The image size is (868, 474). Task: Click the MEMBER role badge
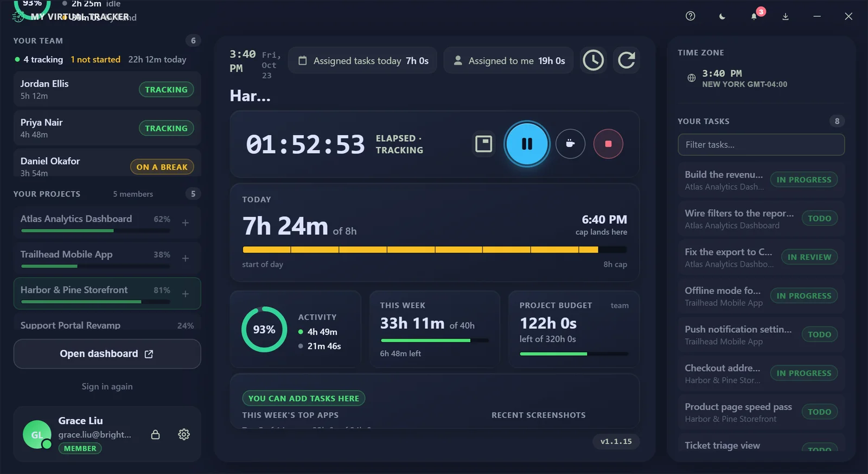coord(80,448)
